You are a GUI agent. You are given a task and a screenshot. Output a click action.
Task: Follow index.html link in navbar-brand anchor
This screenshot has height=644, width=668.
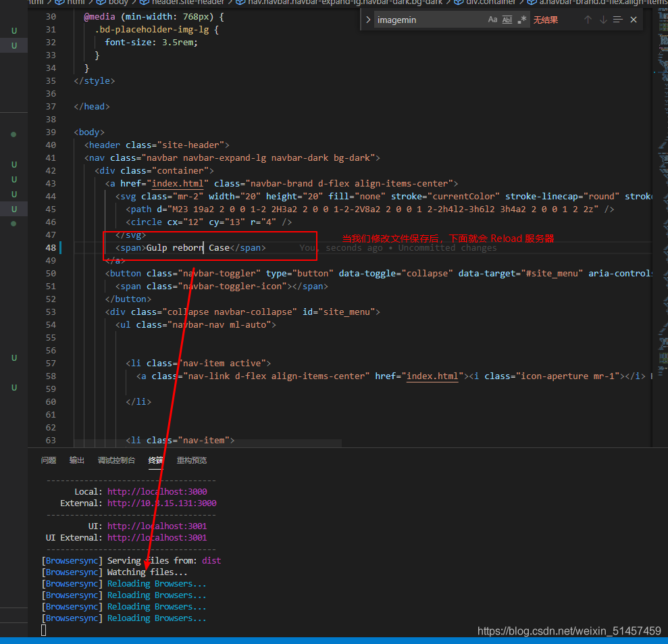pyautogui.click(x=178, y=184)
